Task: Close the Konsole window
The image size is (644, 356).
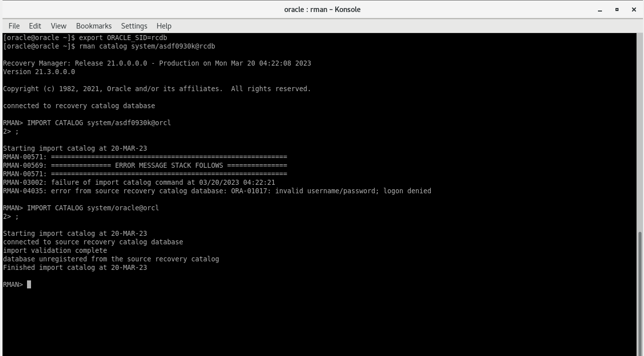Action: [633, 10]
